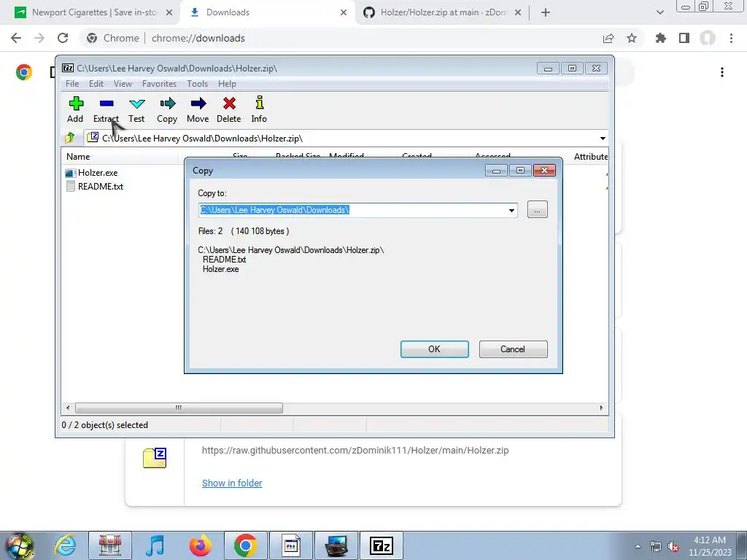Screen dimensions: 747x560
Task: Click the Test toolbar icon
Action: coord(136,104)
